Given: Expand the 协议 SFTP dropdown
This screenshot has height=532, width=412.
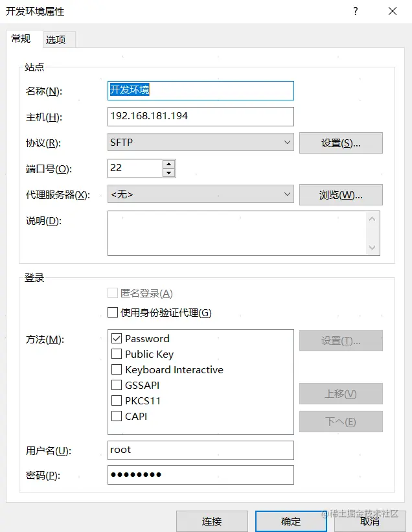Looking at the screenshot, I should 200,142.
